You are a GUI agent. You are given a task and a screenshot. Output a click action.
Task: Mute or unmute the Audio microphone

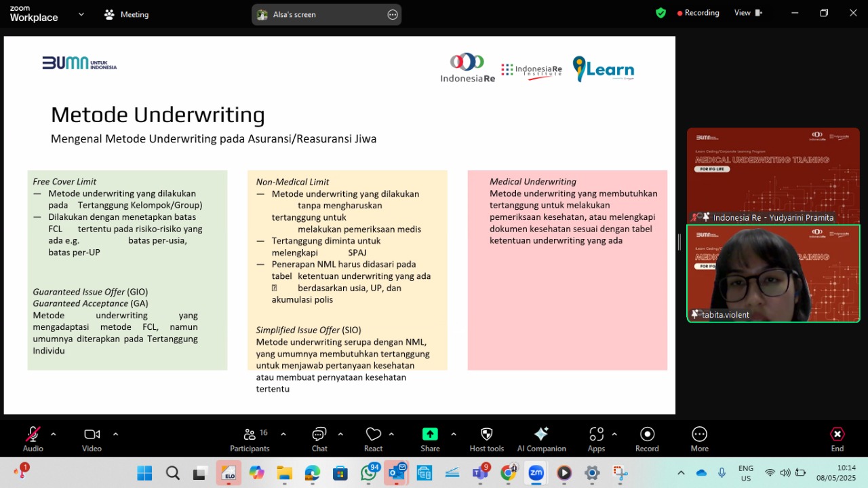pyautogui.click(x=33, y=438)
